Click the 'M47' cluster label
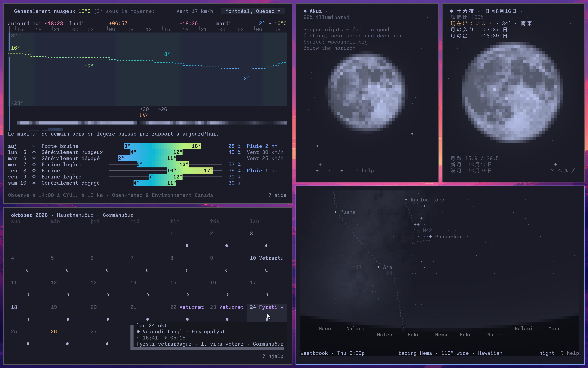Screen dimensions: 588x368 point(357,267)
